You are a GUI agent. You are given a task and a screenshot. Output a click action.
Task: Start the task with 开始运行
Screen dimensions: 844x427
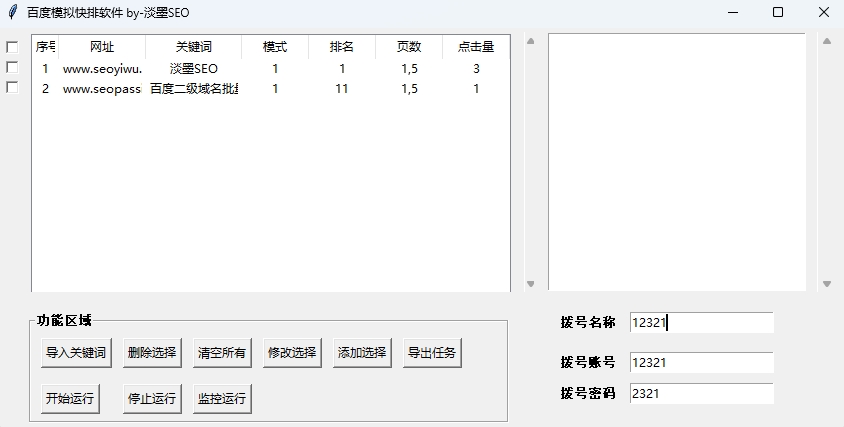(x=71, y=398)
